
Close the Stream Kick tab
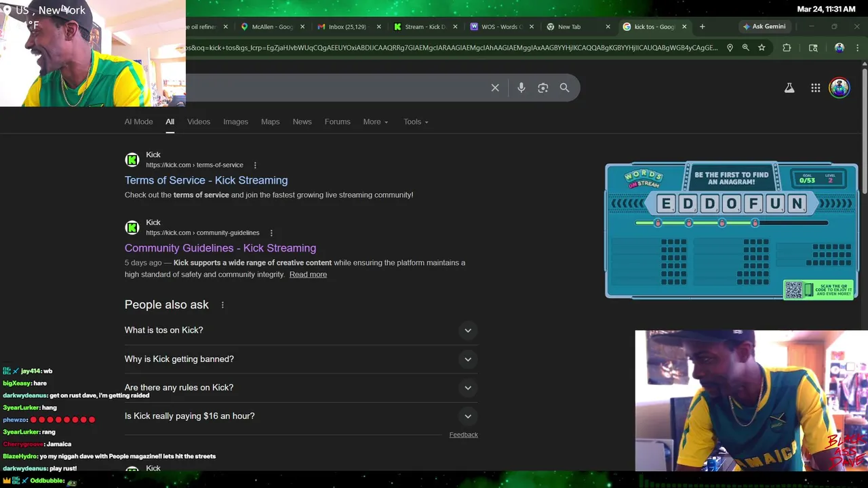click(455, 26)
